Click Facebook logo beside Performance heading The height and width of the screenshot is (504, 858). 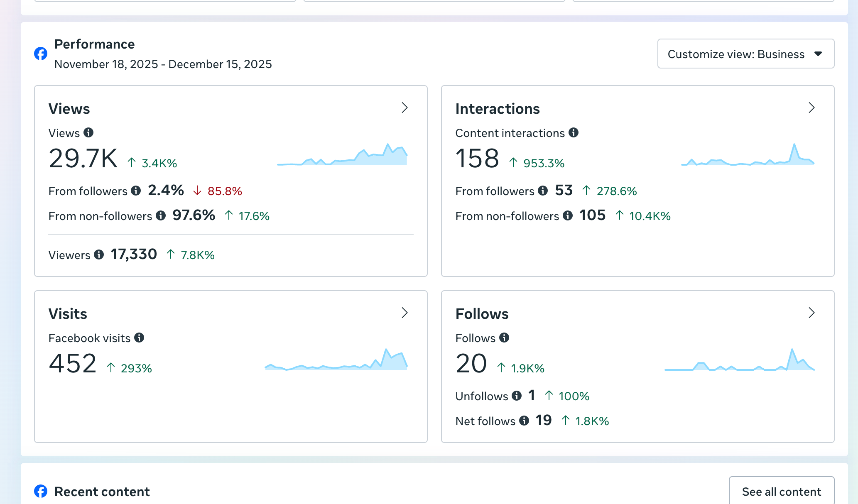(41, 54)
